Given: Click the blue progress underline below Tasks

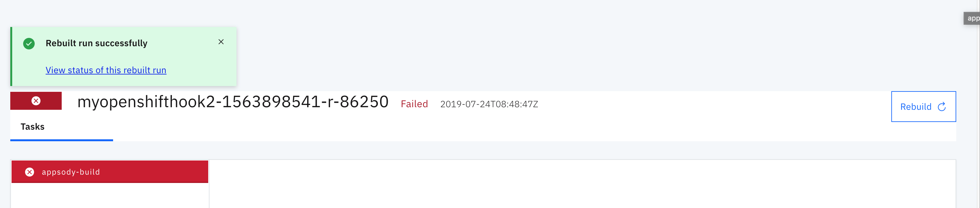Looking at the screenshot, I should click(62, 141).
